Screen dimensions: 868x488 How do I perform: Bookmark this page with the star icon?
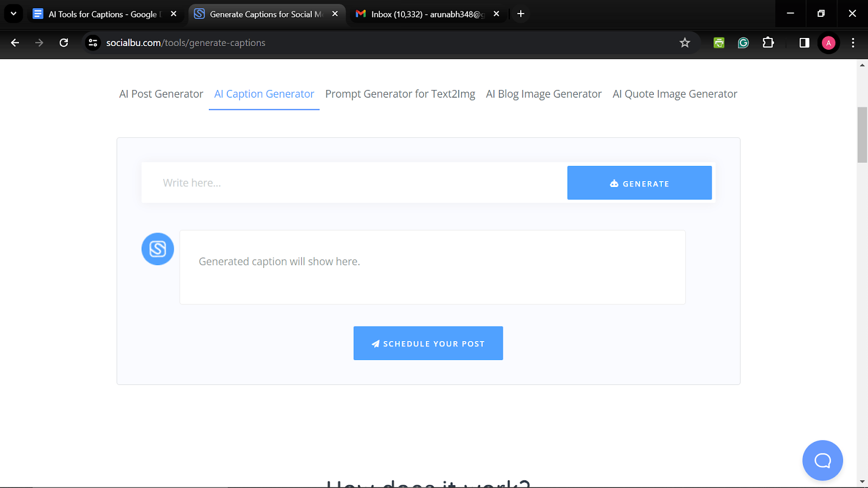coord(685,42)
